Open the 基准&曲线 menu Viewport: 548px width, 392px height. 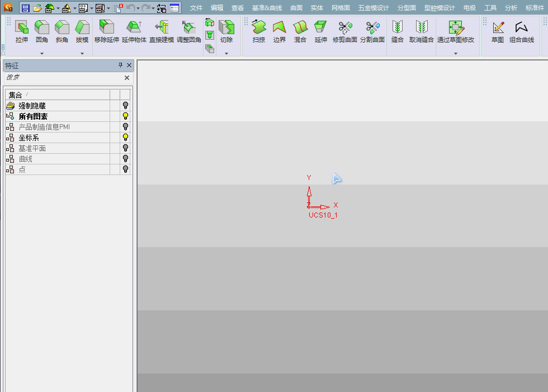click(x=267, y=8)
